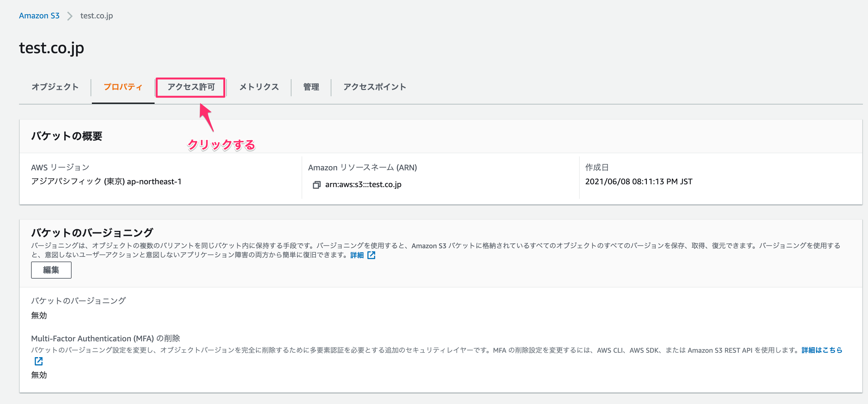Copy the bucket ARN using the copy icon
This screenshot has height=404, width=868.
pos(316,185)
